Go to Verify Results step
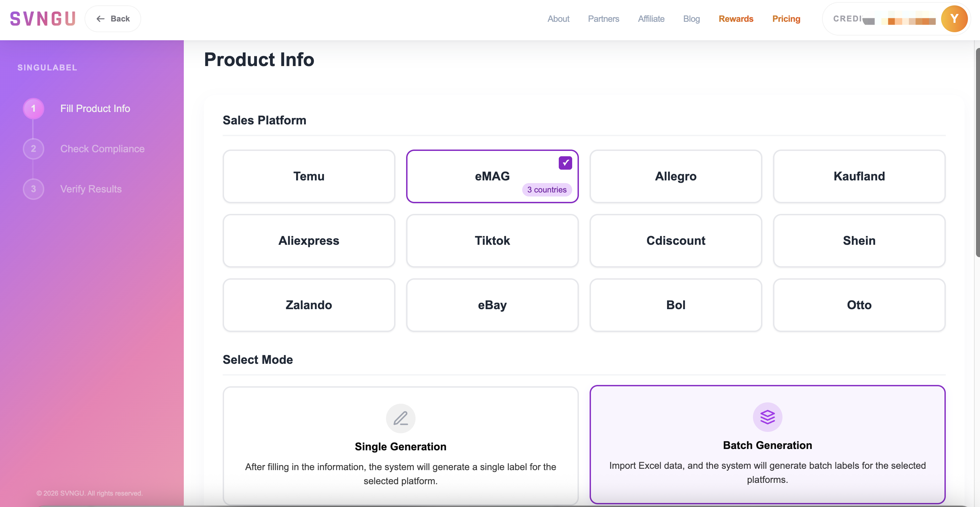This screenshot has width=980, height=507. [91, 189]
